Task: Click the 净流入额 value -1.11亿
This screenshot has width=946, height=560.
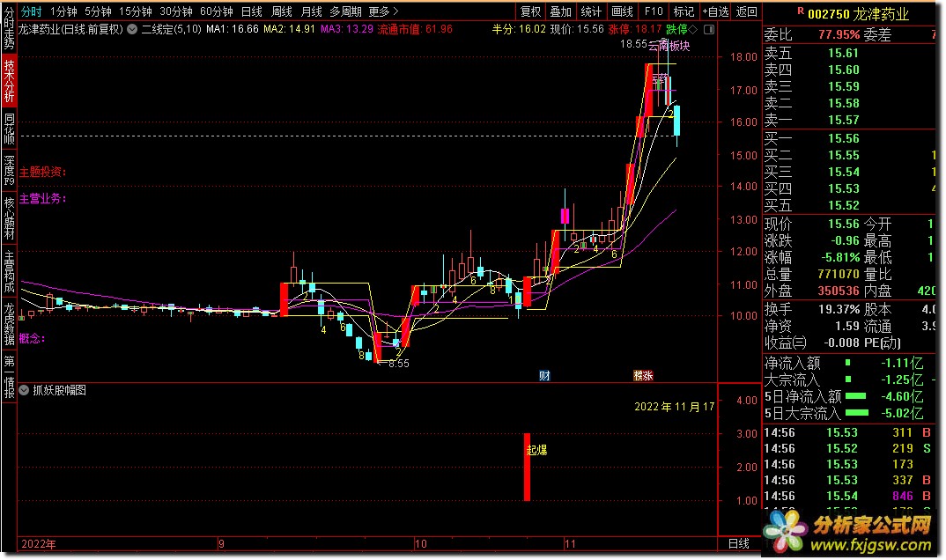Action: point(902,363)
